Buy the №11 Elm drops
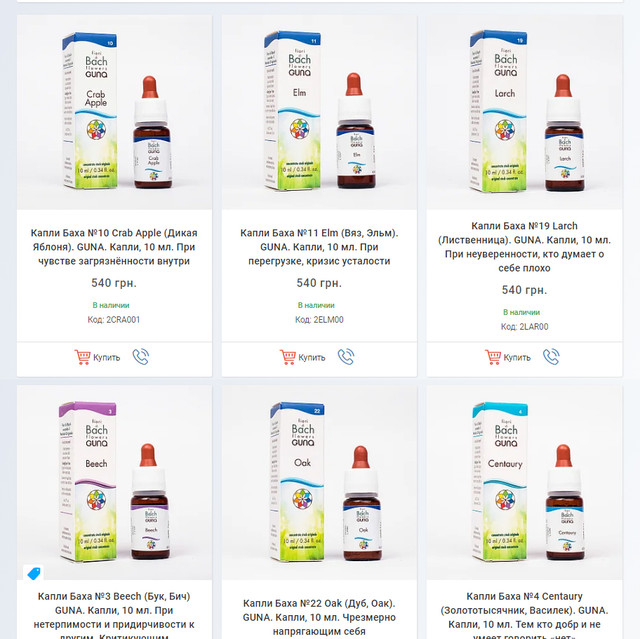Screen dimensions: 640x639 302,357
